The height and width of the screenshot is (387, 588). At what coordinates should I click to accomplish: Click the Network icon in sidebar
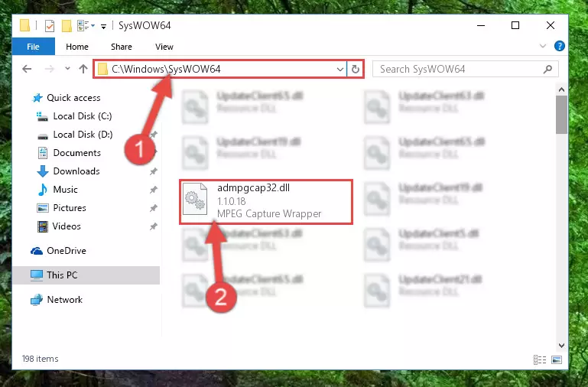coord(37,300)
